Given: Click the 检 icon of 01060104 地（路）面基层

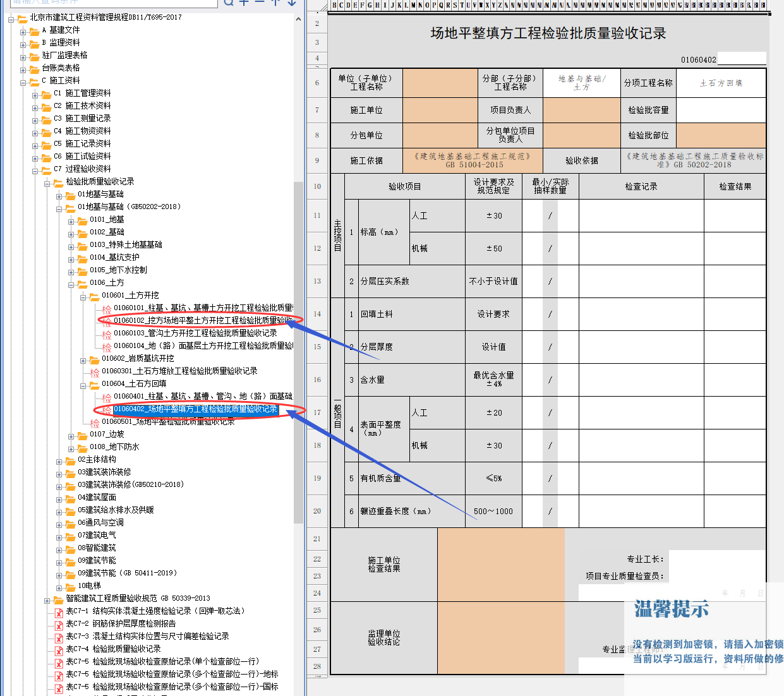Looking at the screenshot, I should [107, 347].
